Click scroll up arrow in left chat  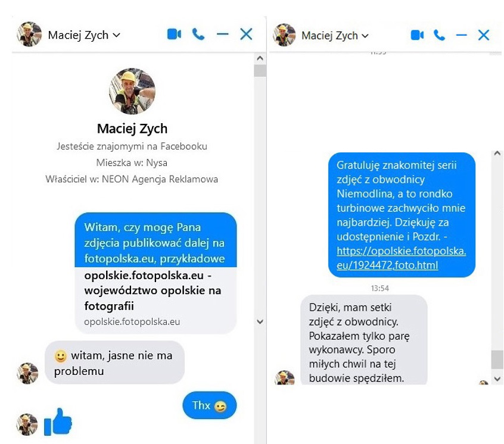(x=260, y=58)
